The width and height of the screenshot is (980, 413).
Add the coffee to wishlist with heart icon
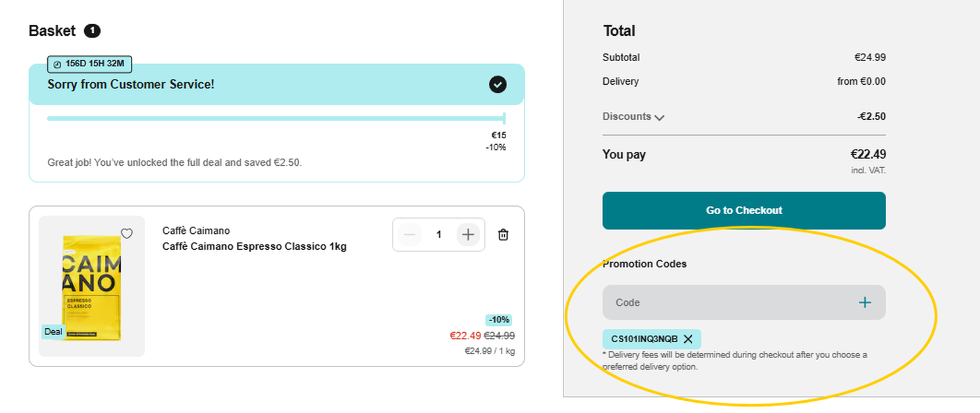(x=127, y=234)
